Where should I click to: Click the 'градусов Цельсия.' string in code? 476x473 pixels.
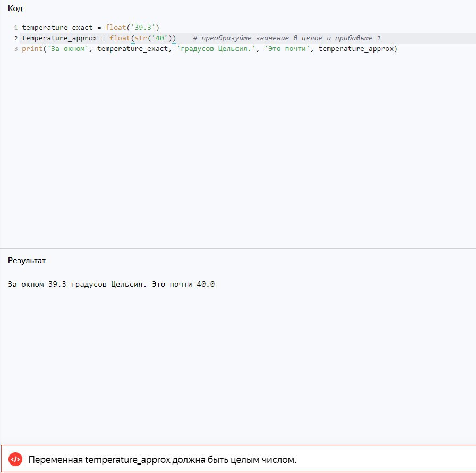click(x=216, y=48)
